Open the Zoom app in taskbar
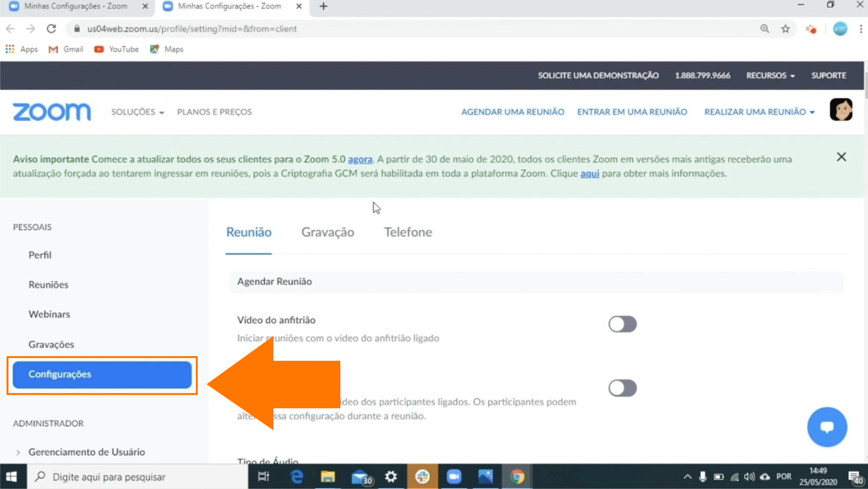 coord(454,477)
